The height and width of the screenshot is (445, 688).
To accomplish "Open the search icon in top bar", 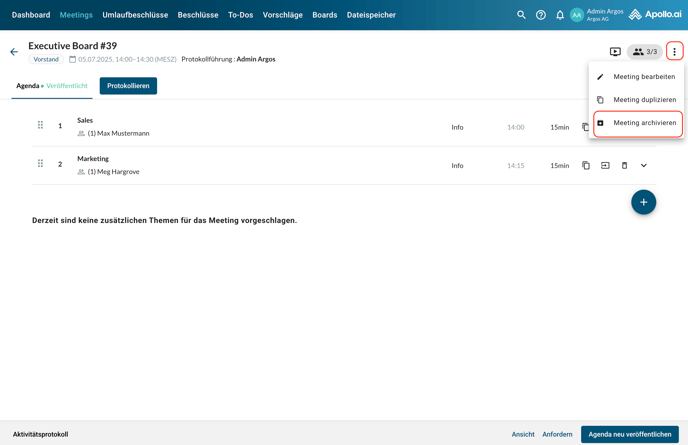I will coord(521,15).
